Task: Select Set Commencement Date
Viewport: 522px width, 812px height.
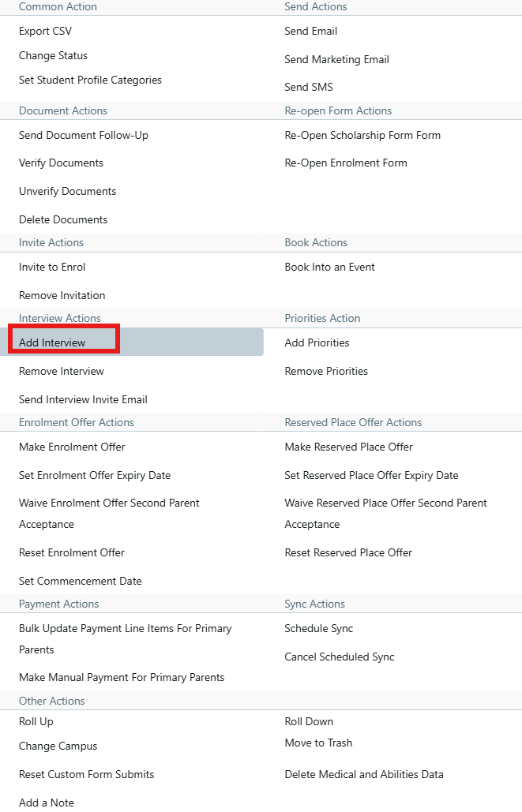Action: coord(81,582)
